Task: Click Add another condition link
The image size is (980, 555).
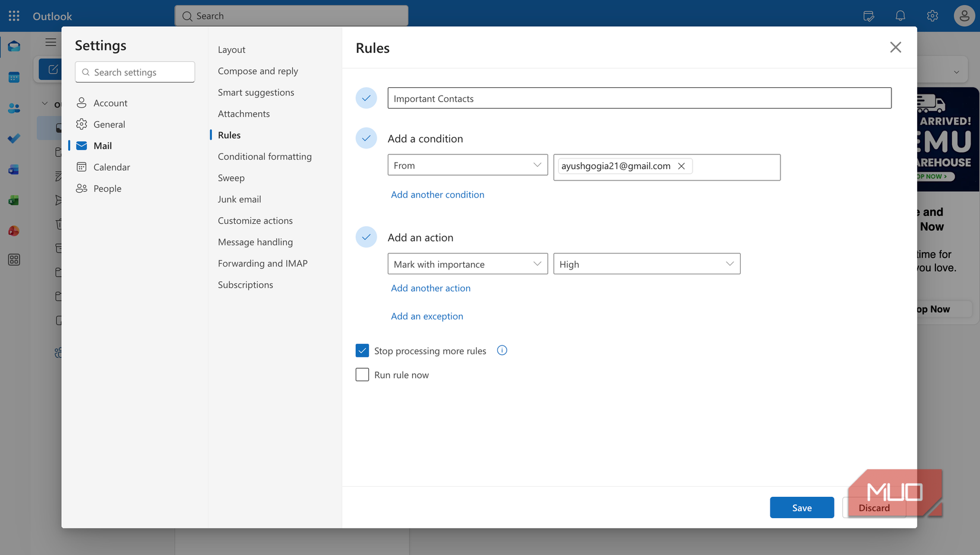Action: pos(437,194)
